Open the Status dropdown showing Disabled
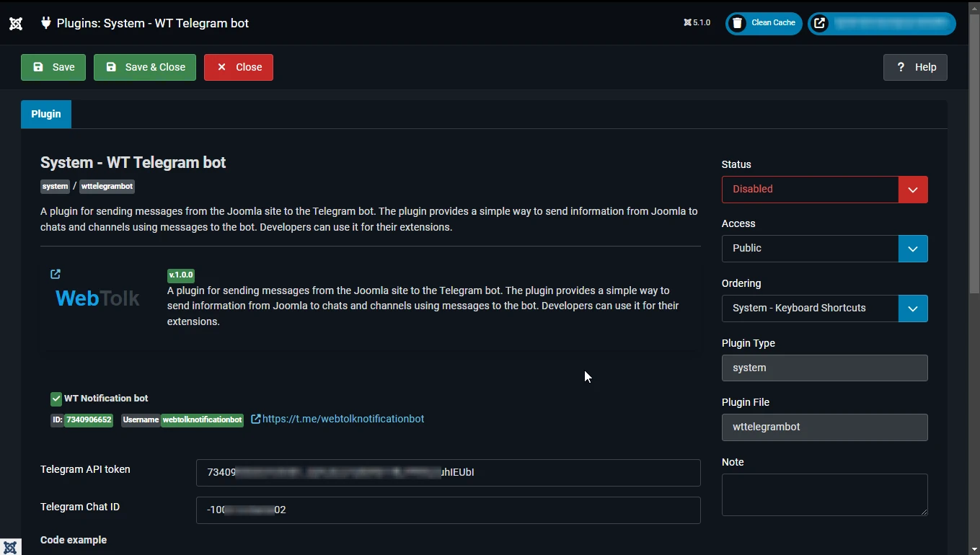The height and width of the screenshot is (555, 980). [824, 190]
